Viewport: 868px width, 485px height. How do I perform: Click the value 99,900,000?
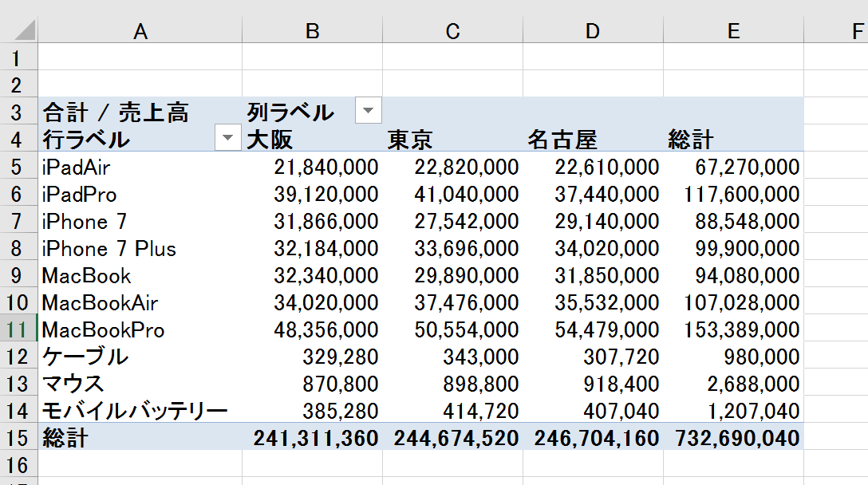coord(748,249)
